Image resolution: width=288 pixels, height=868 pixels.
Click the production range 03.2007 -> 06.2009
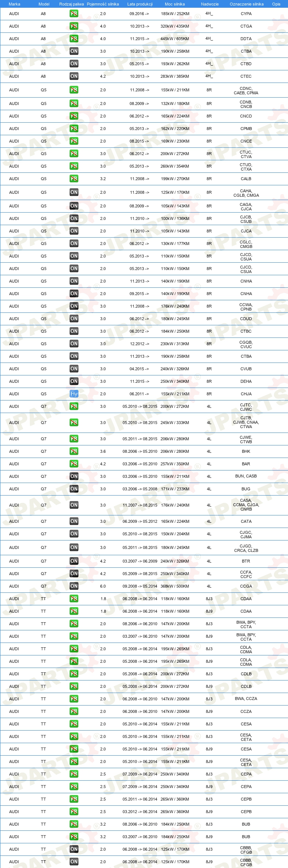point(140,561)
